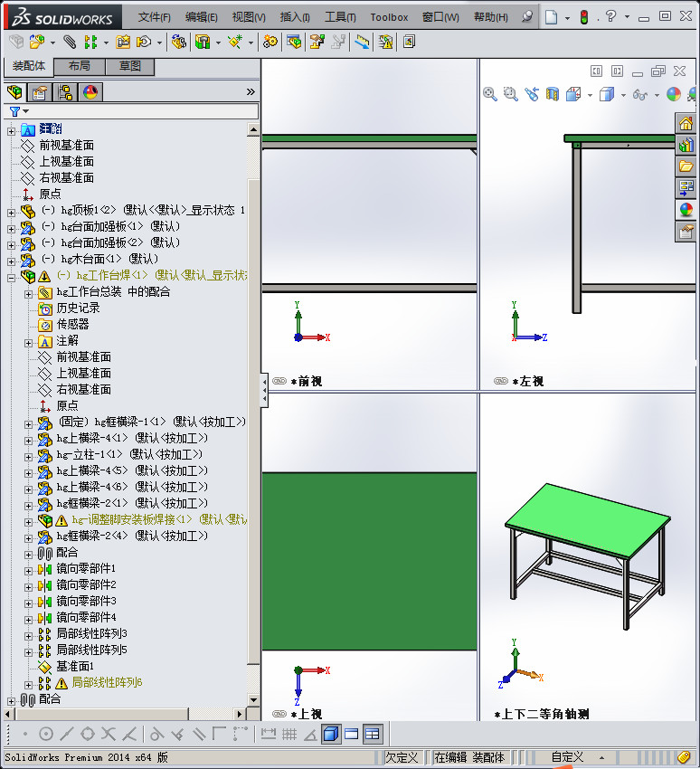700x769 pixels.
Task: Open the filter funnel dropdown
Action: (x=19, y=111)
